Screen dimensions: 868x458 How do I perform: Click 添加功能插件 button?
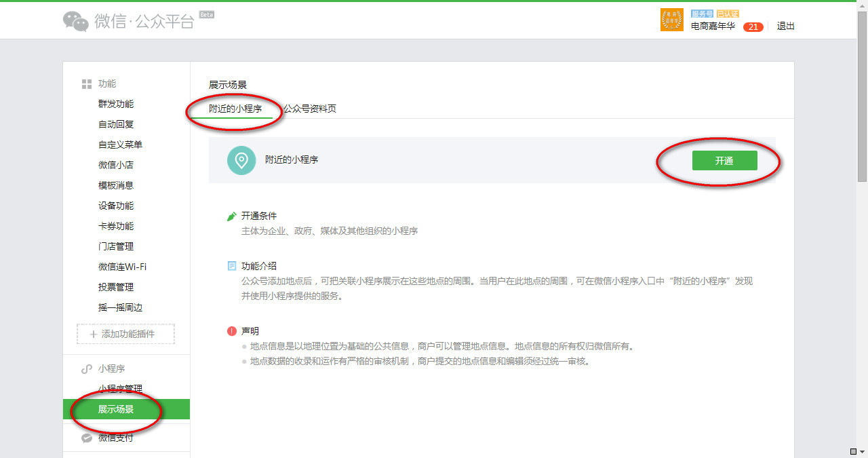click(x=125, y=334)
